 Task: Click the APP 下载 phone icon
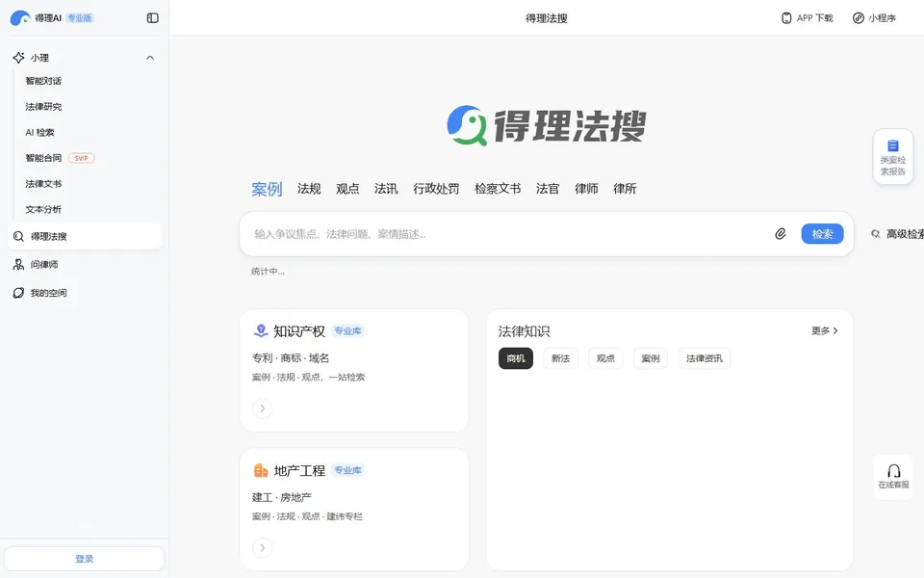(786, 18)
